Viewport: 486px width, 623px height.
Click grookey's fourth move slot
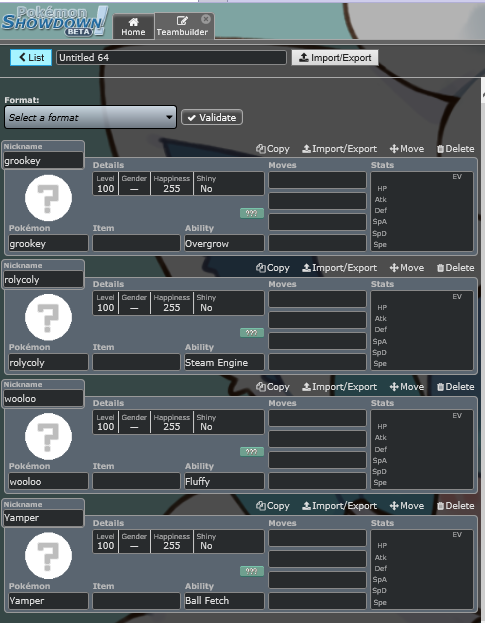(x=317, y=243)
